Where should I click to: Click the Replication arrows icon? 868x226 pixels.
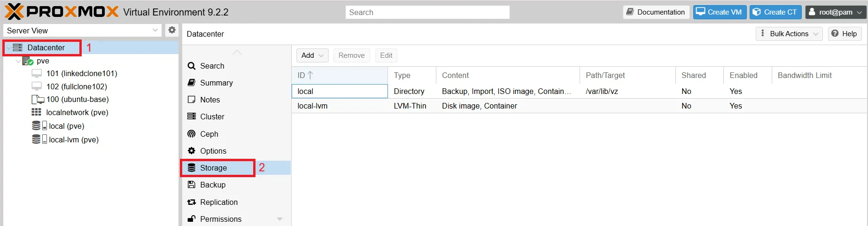192,202
